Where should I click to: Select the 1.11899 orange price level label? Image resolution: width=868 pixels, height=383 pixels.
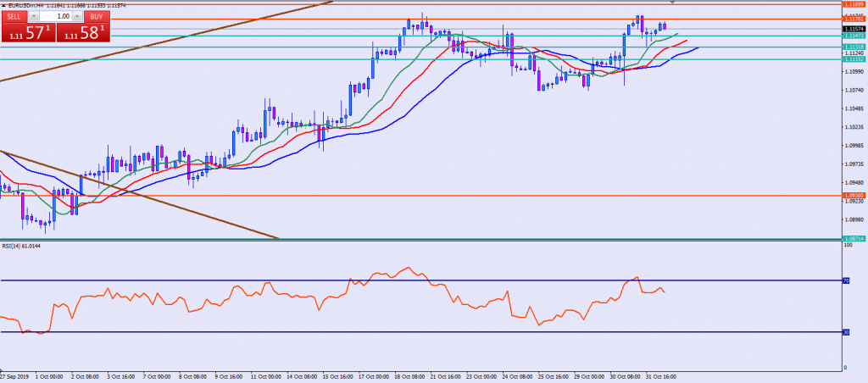[854, 4]
